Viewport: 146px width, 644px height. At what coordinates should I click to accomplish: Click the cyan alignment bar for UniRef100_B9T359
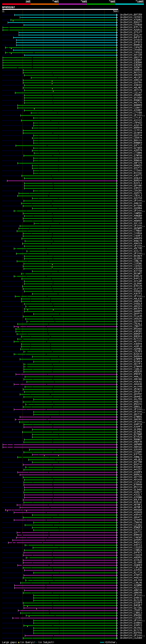click(66, 15)
